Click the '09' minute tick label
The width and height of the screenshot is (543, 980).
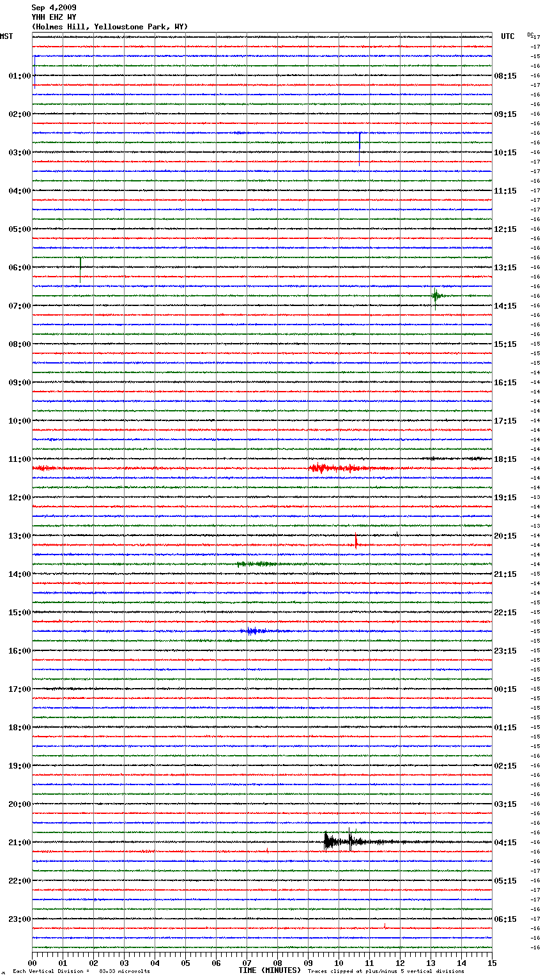pyautogui.click(x=308, y=963)
